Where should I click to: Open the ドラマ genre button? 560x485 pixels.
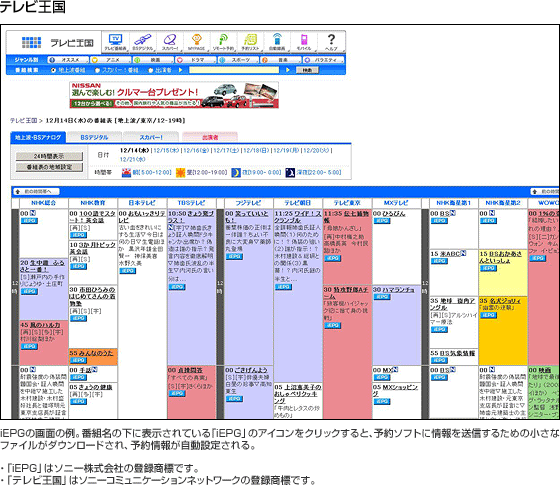coord(196,60)
